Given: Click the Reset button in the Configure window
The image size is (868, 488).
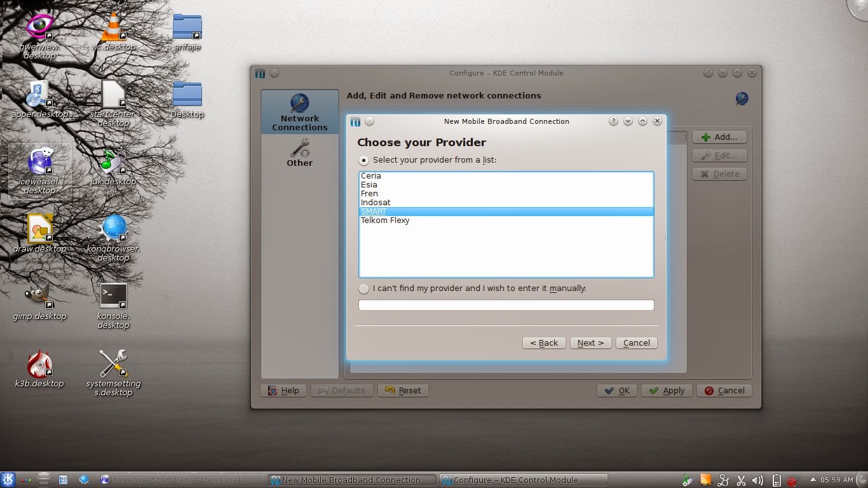Looking at the screenshot, I should point(403,390).
